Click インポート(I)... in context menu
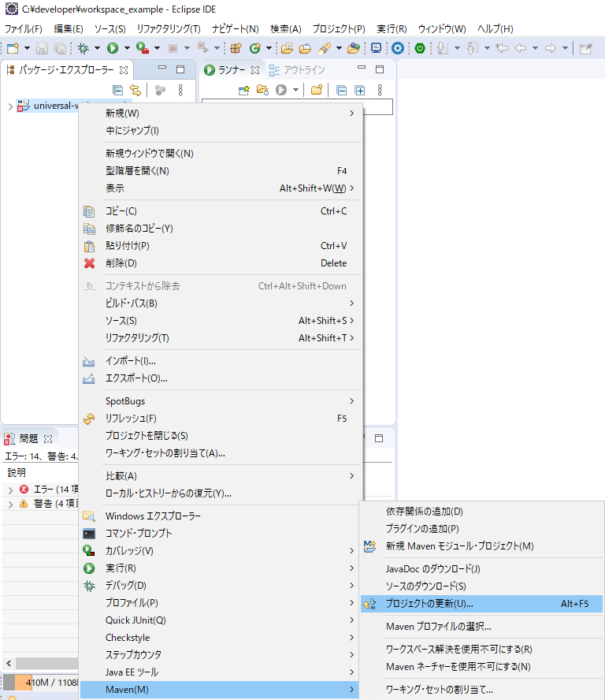The width and height of the screenshot is (605, 700). pos(221,361)
